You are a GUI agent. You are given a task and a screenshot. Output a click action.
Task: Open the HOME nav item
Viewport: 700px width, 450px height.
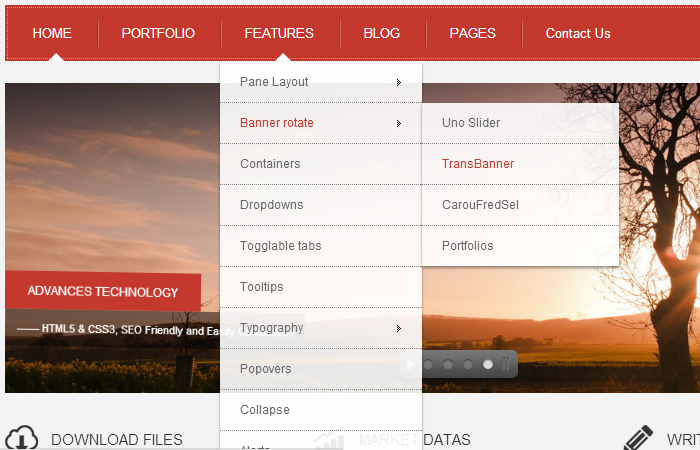52,33
